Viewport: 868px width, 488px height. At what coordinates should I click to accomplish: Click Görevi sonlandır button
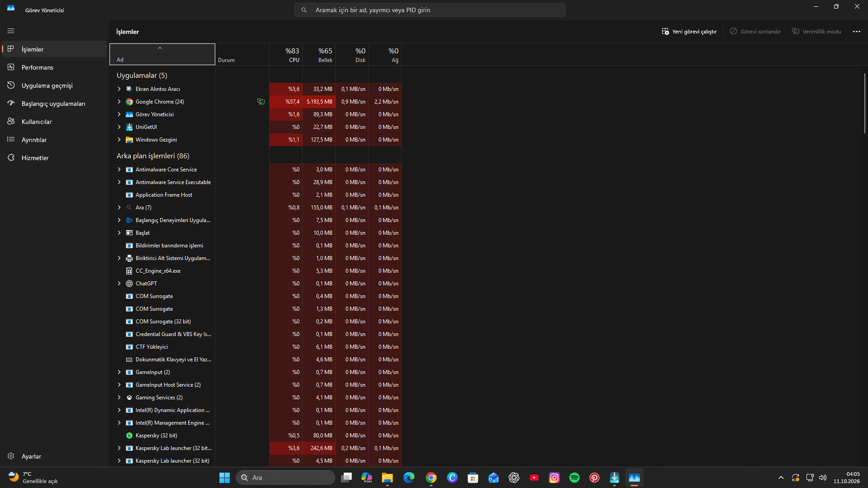(x=755, y=32)
